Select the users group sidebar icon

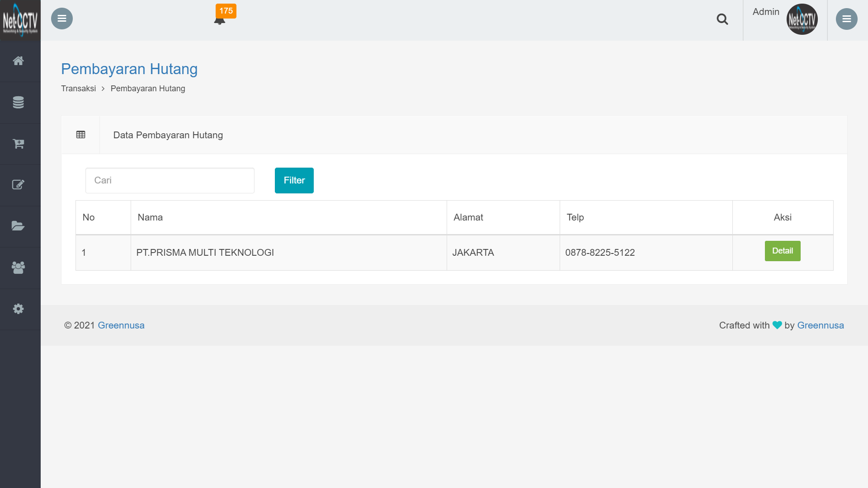(x=18, y=267)
